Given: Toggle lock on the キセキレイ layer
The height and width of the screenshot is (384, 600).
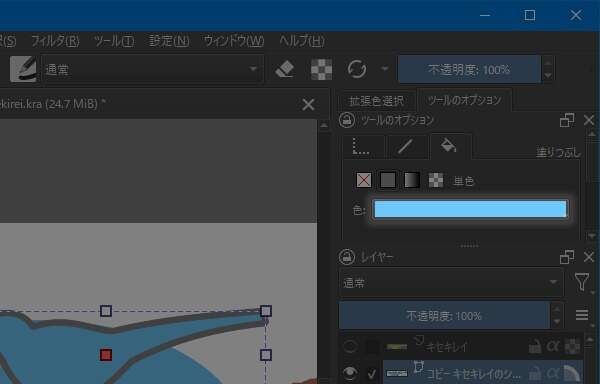Looking at the screenshot, I should (x=535, y=347).
